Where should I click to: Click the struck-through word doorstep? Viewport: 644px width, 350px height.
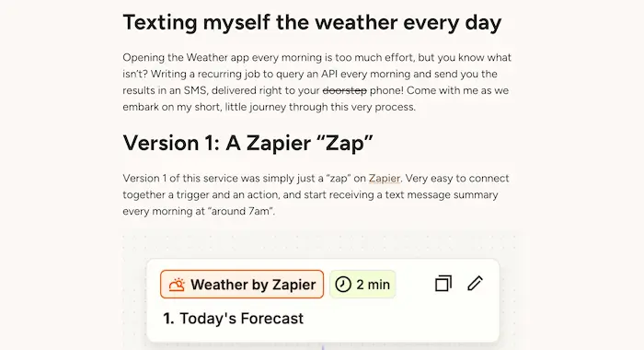(345, 90)
